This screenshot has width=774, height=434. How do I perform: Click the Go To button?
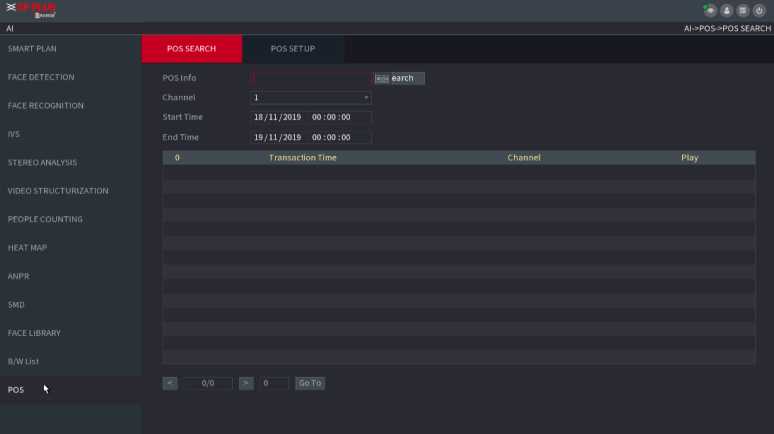310,383
